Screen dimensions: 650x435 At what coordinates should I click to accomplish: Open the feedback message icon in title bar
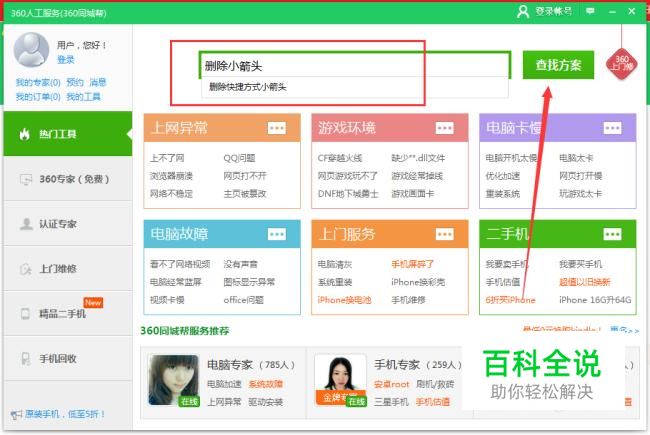coord(590,11)
